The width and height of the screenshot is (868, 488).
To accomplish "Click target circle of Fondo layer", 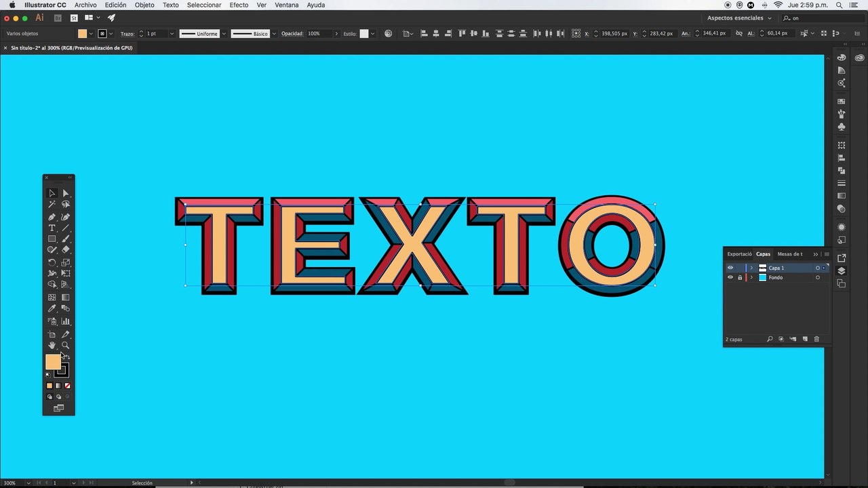I will [x=818, y=277].
